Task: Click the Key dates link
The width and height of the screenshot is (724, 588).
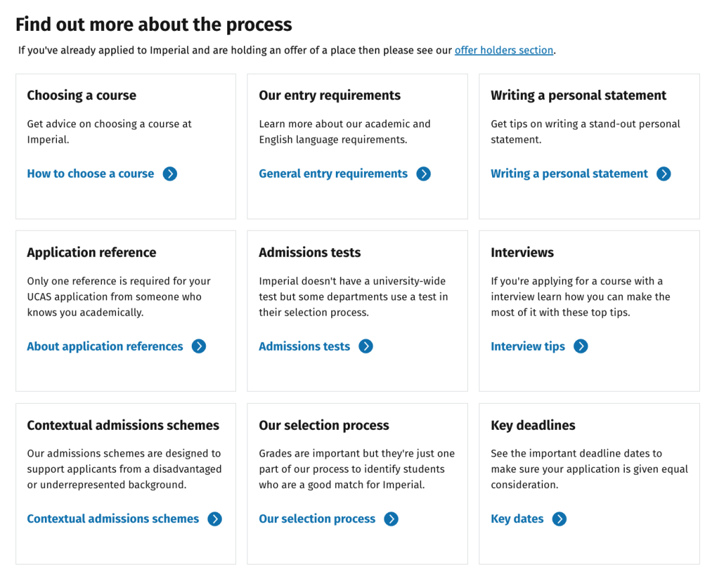Action: [517, 519]
